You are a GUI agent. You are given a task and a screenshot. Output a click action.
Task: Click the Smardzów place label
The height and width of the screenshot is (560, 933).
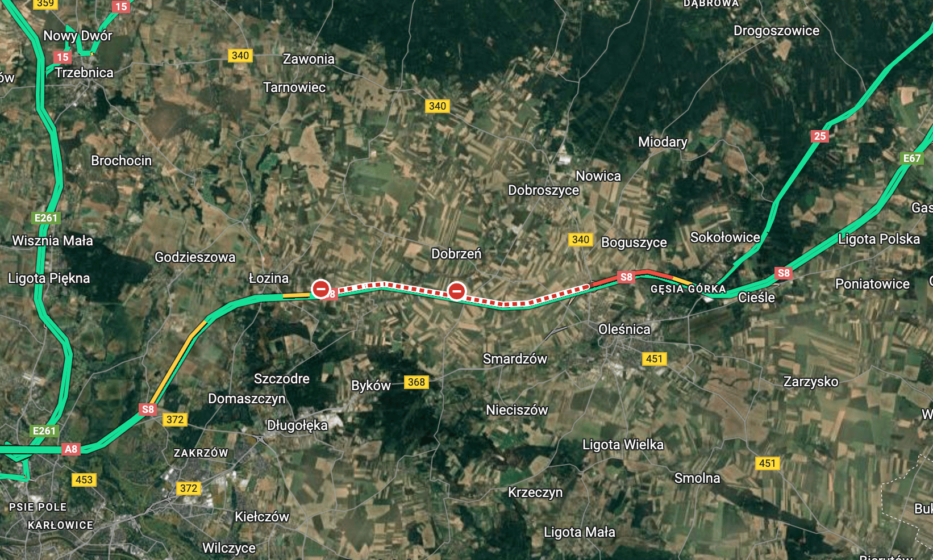(515, 359)
